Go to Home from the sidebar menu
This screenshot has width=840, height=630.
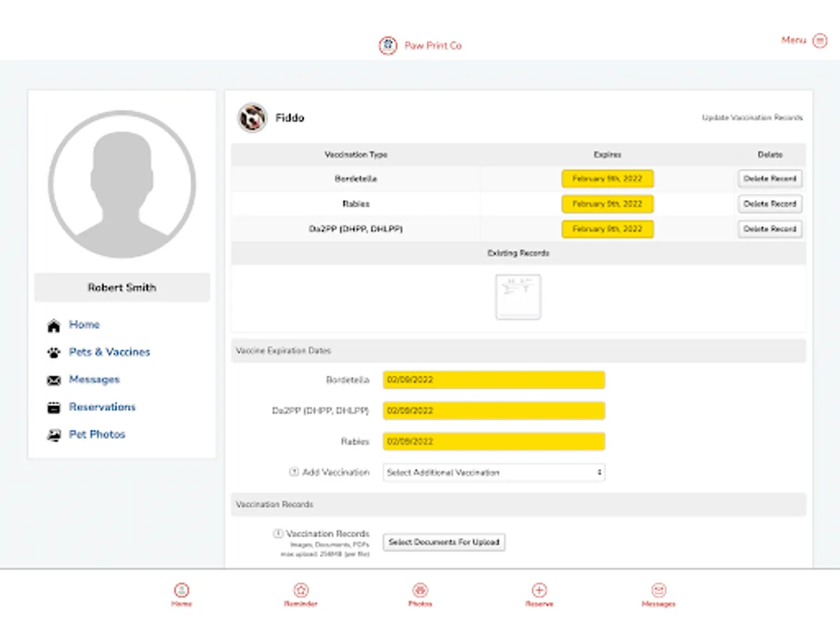coord(84,324)
